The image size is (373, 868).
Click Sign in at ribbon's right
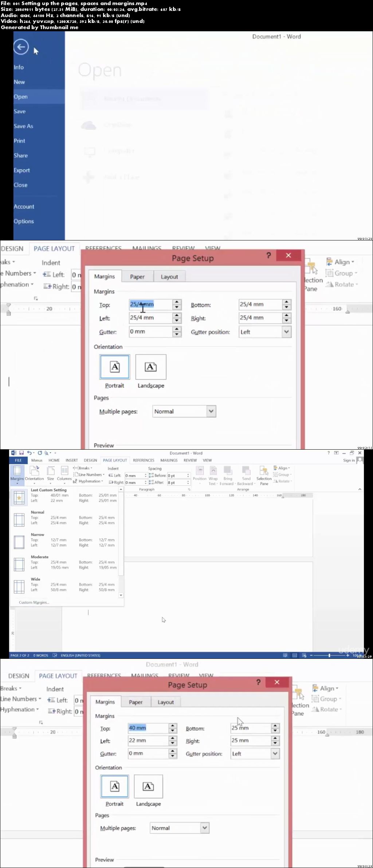[x=349, y=460]
